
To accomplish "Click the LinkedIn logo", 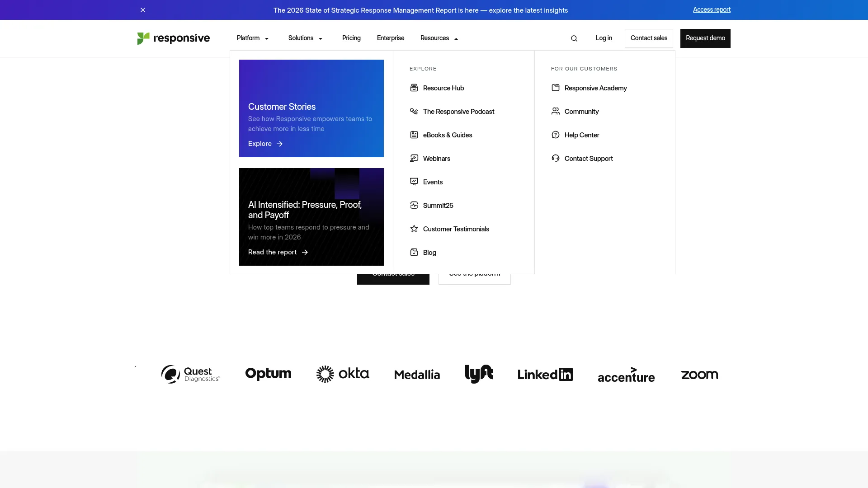I will tap(545, 375).
